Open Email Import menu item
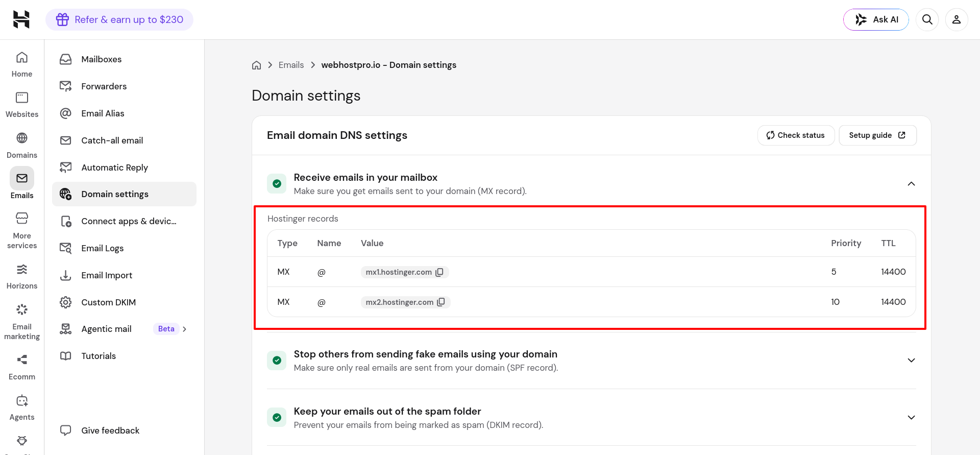The image size is (980, 455). pyautogui.click(x=124, y=275)
